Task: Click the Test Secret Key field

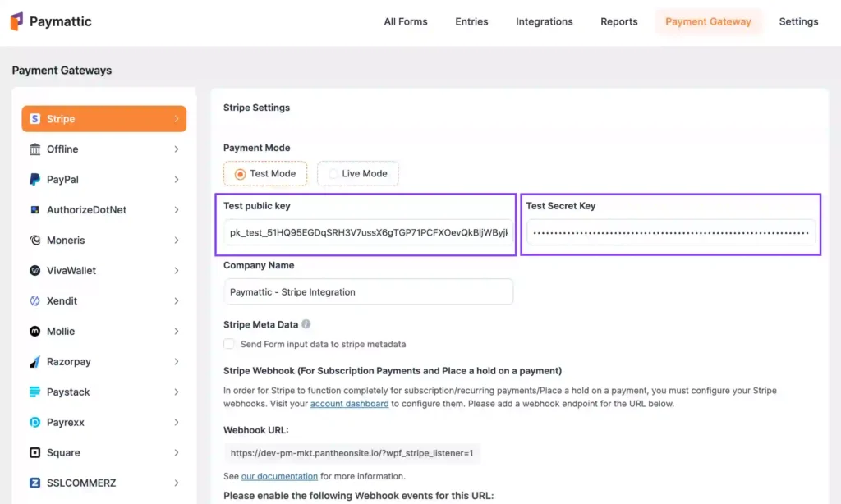Action: point(671,232)
